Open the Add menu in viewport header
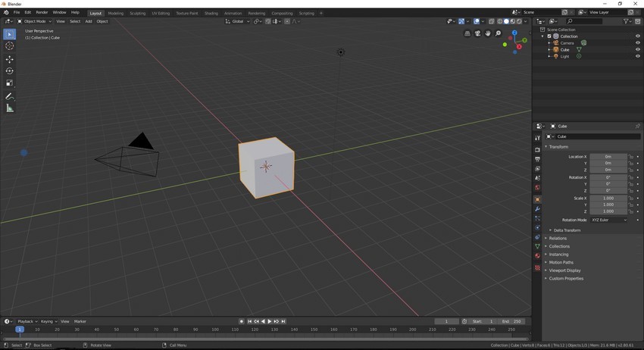The height and width of the screenshot is (350, 644). coord(89,21)
